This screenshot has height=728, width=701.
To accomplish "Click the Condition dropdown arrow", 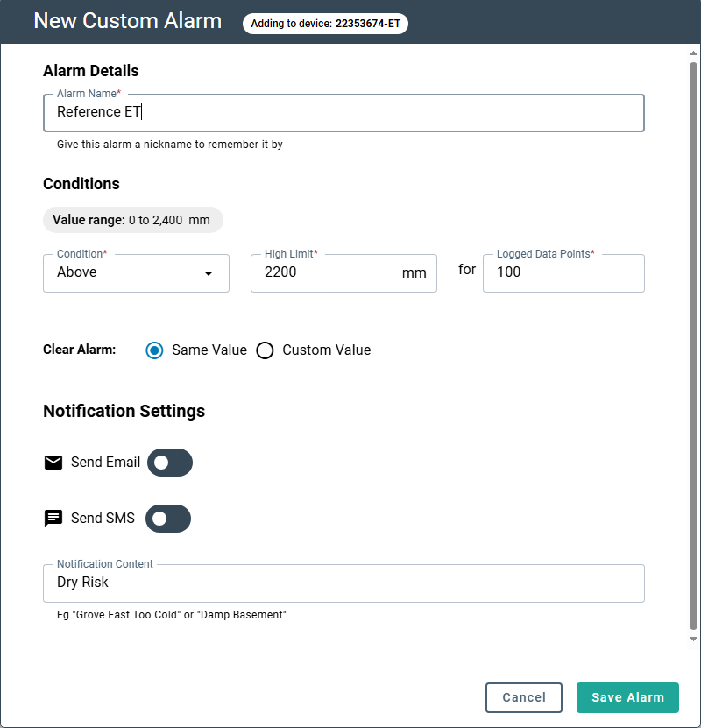I will point(209,273).
